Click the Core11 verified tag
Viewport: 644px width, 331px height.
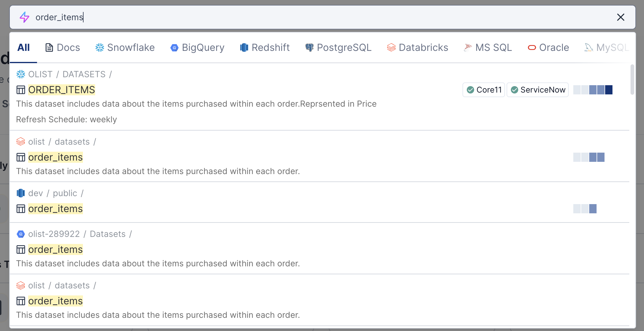pos(484,90)
